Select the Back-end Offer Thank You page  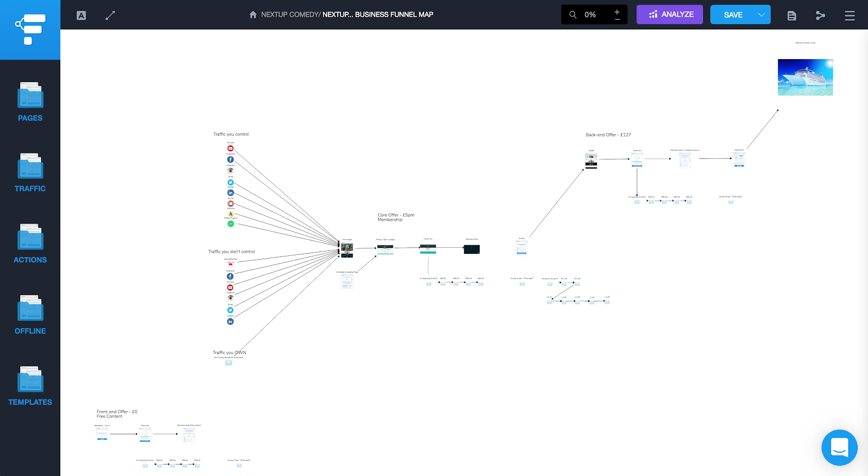pos(637,160)
